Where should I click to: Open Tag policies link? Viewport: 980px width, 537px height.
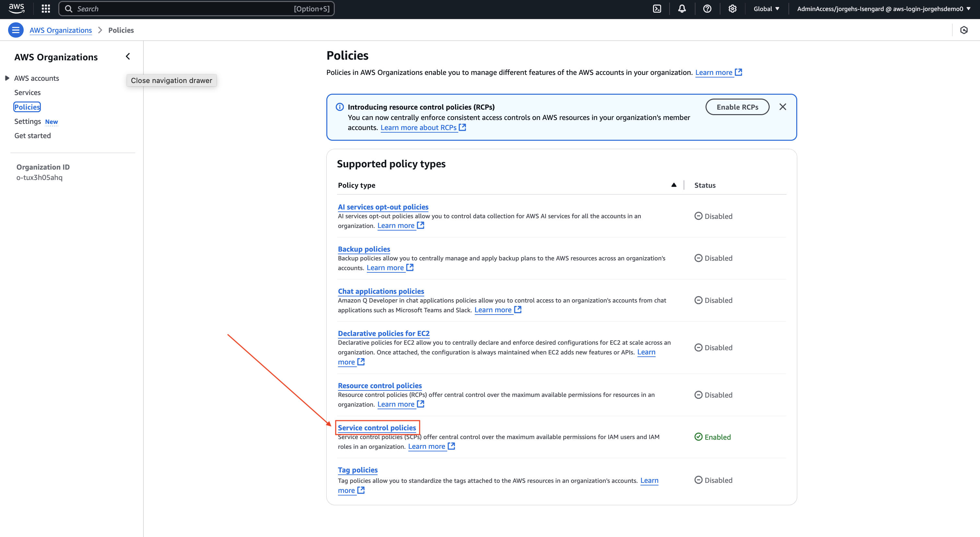click(x=357, y=470)
